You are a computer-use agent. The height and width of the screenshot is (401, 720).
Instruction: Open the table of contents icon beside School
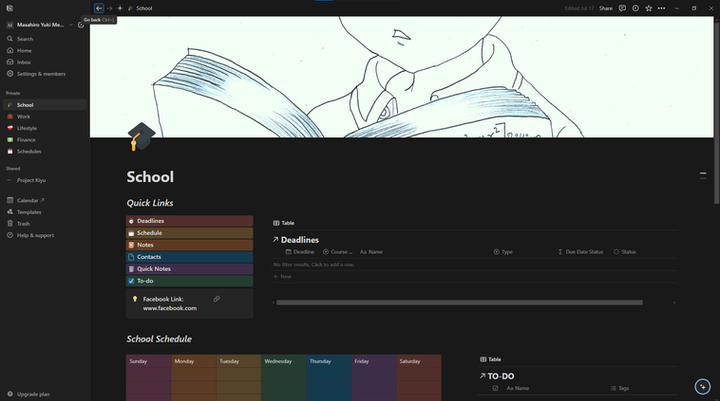[x=703, y=175]
